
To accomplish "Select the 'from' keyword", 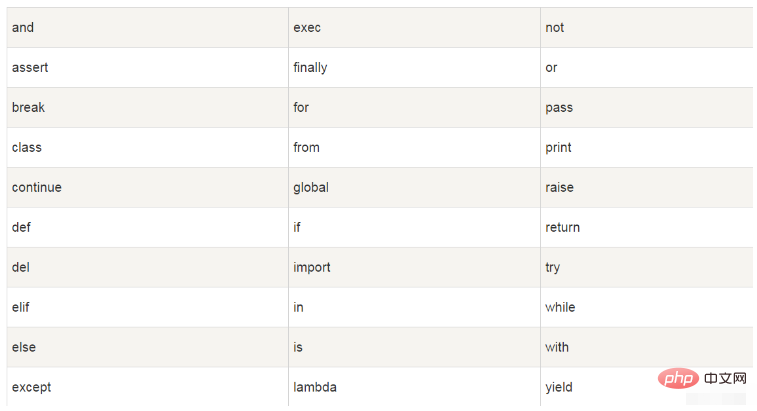I will pos(307,147).
